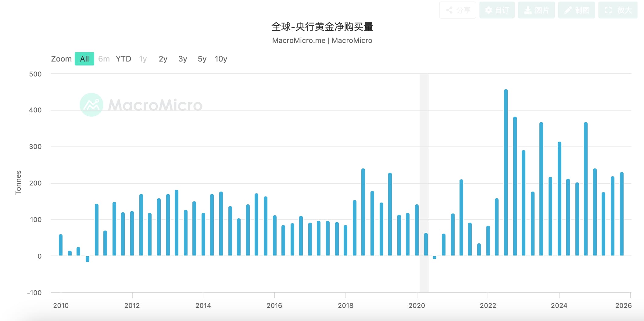Click the Tonnes y-axis label
644x321 pixels.
(18, 182)
